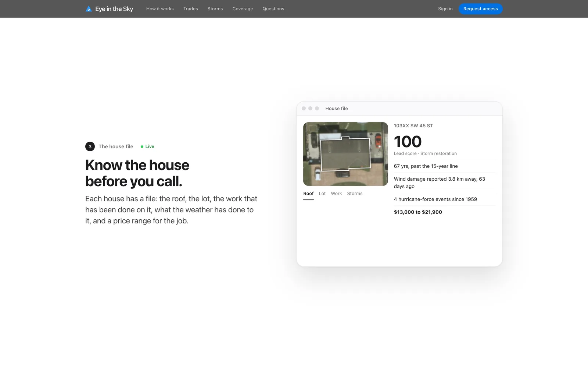Viewport: 588px width, 368px height.
Task: Click the Sign in link
Action: (x=445, y=9)
